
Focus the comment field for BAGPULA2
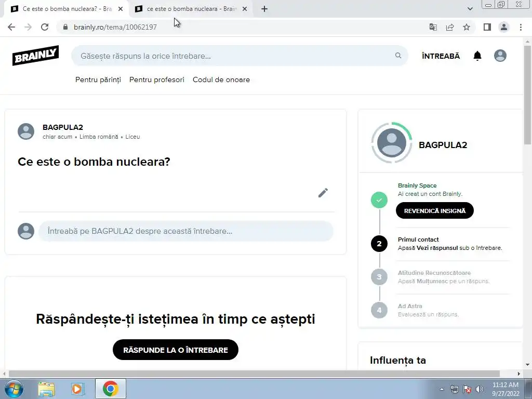coord(186,231)
